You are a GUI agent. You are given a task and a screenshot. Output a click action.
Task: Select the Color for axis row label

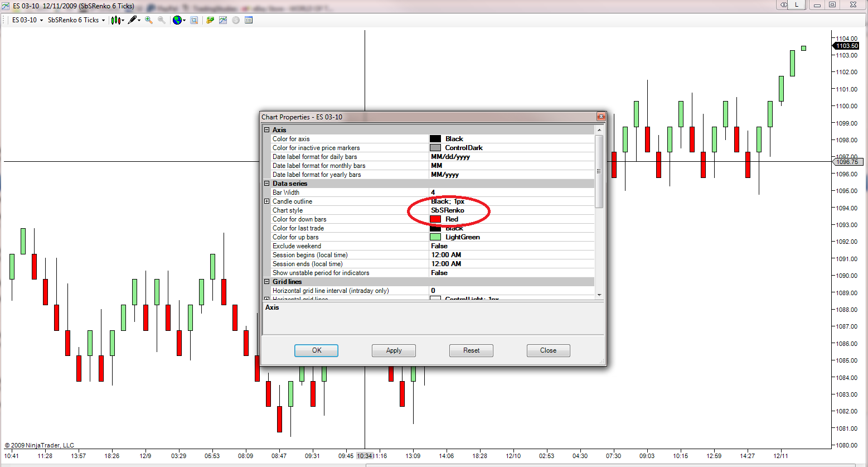coord(291,139)
